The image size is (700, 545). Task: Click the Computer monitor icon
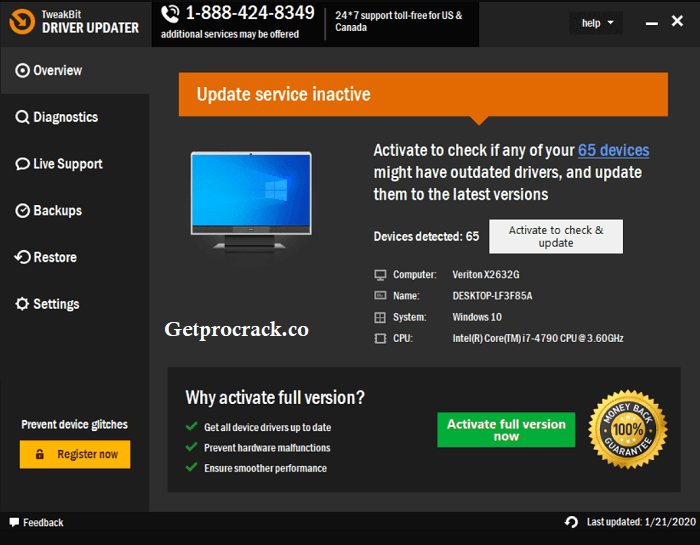(380, 275)
